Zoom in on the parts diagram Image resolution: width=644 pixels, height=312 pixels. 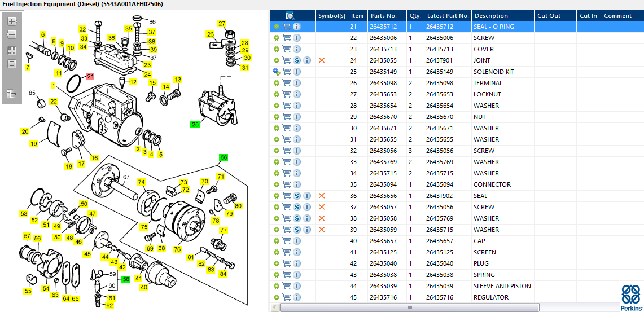[12, 21]
